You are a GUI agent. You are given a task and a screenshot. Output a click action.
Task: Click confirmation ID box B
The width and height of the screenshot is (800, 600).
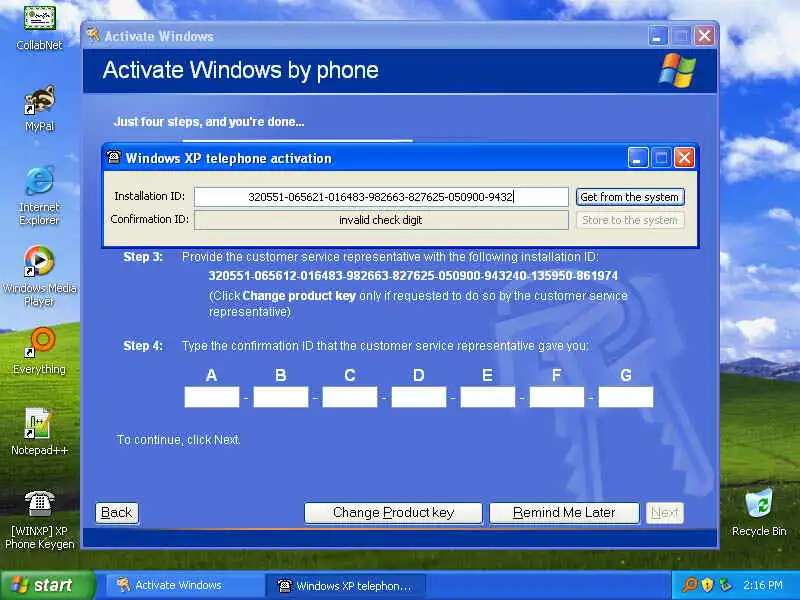click(281, 397)
